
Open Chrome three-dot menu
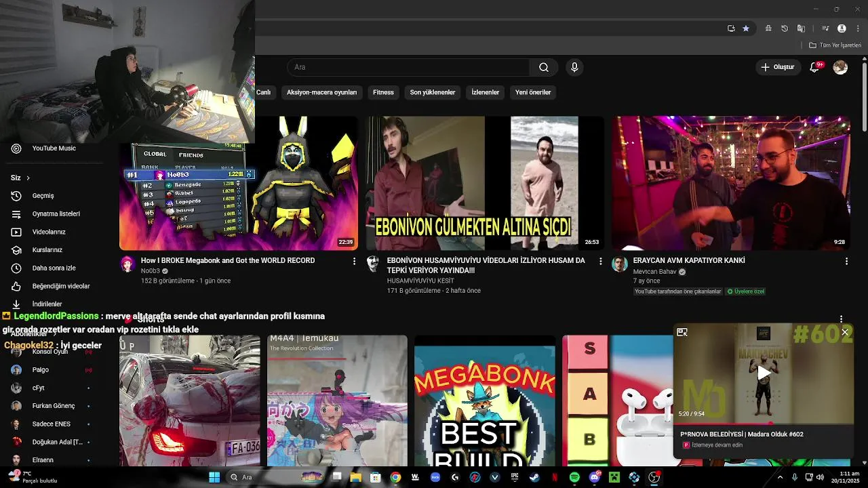tap(858, 28)
